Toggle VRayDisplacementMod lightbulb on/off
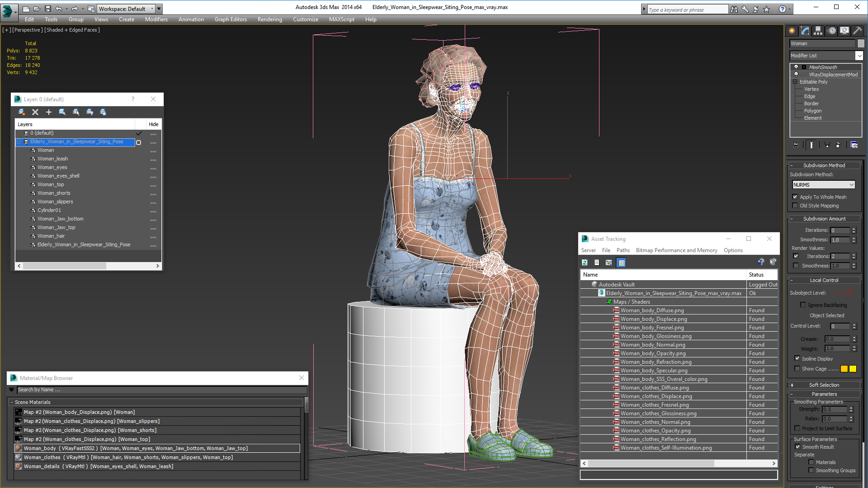Image resolution: width=868 pixels, height=488 pixels. [796, 74]
